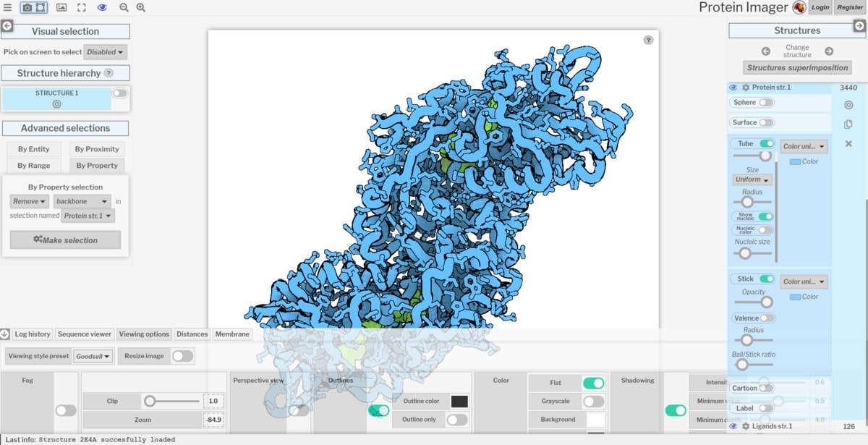
Task: Go to previous structure arrow
Action: [x=765, y=51]
